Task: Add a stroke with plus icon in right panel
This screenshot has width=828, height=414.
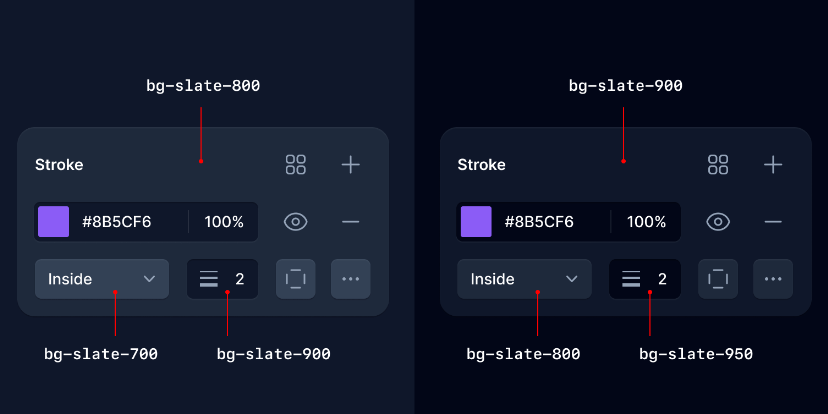Action: point(772,165)
